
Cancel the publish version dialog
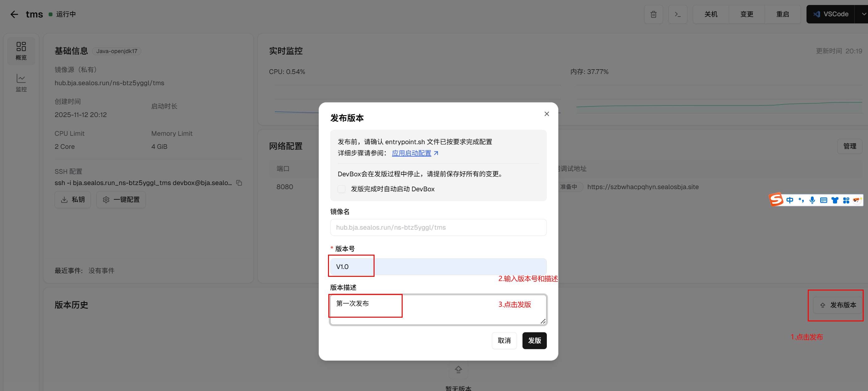tap(504, 340)
